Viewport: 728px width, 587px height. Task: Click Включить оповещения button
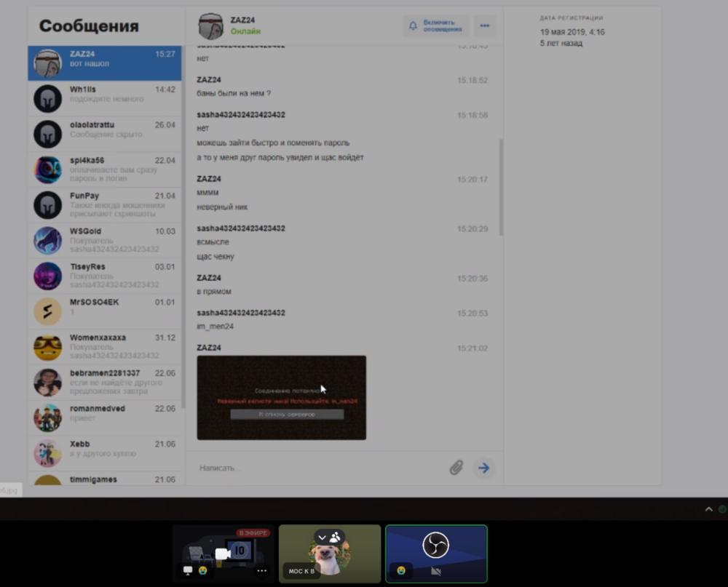pos(435,25)
